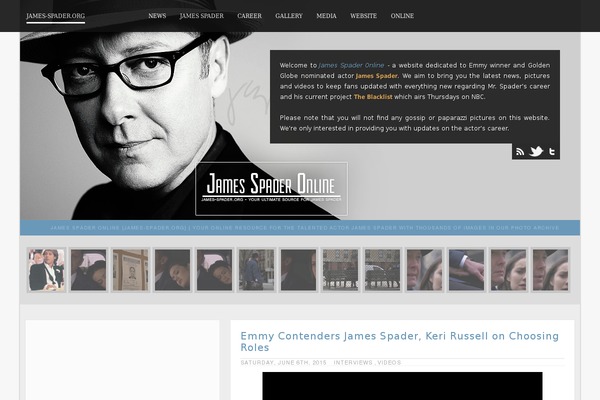Open the sixth thumbnail with man on street

coord(256,270)
